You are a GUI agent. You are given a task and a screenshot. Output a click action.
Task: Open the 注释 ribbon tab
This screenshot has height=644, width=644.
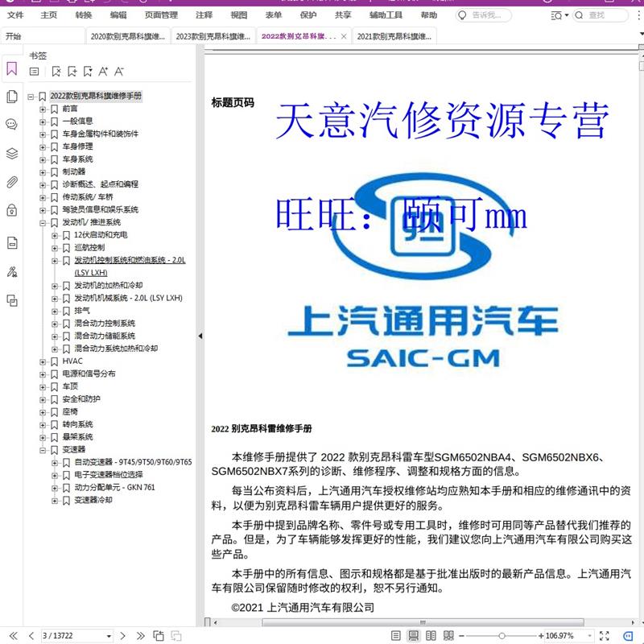(204, 15)
